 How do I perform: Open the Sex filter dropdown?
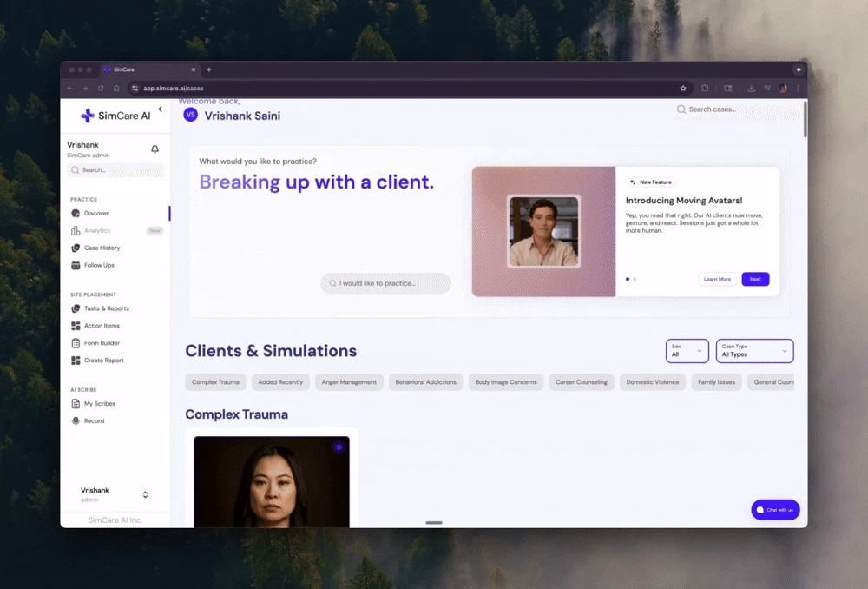(x=687, y=351)
